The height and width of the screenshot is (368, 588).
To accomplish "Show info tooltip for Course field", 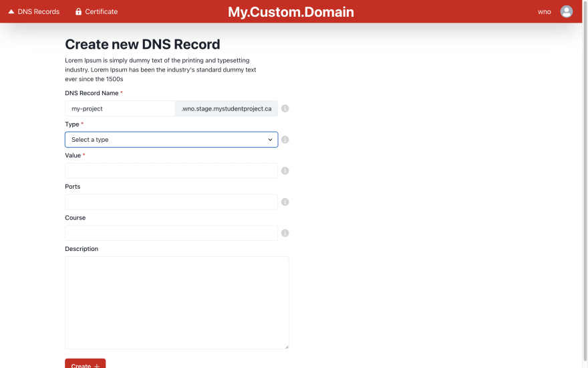I will point(285,234).
